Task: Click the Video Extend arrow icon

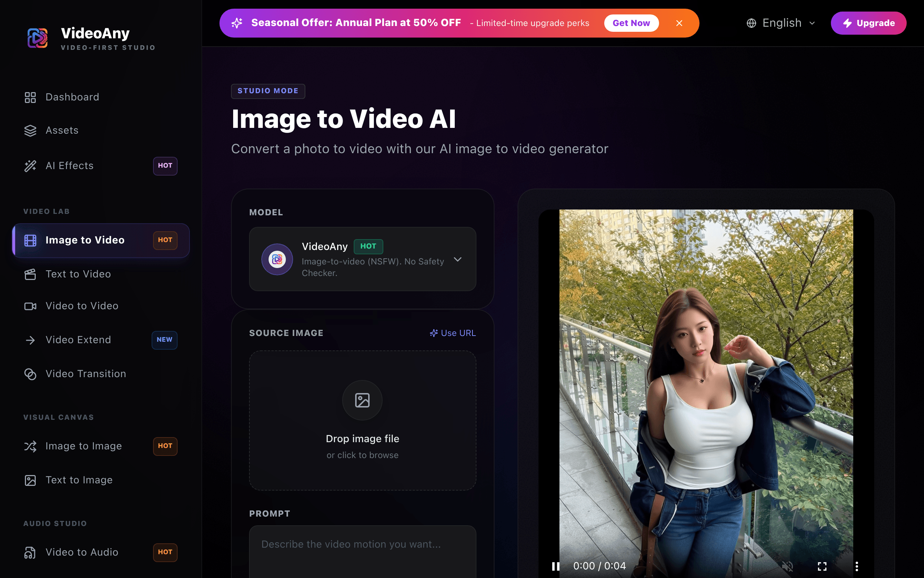Action: (x=30, y=340)
